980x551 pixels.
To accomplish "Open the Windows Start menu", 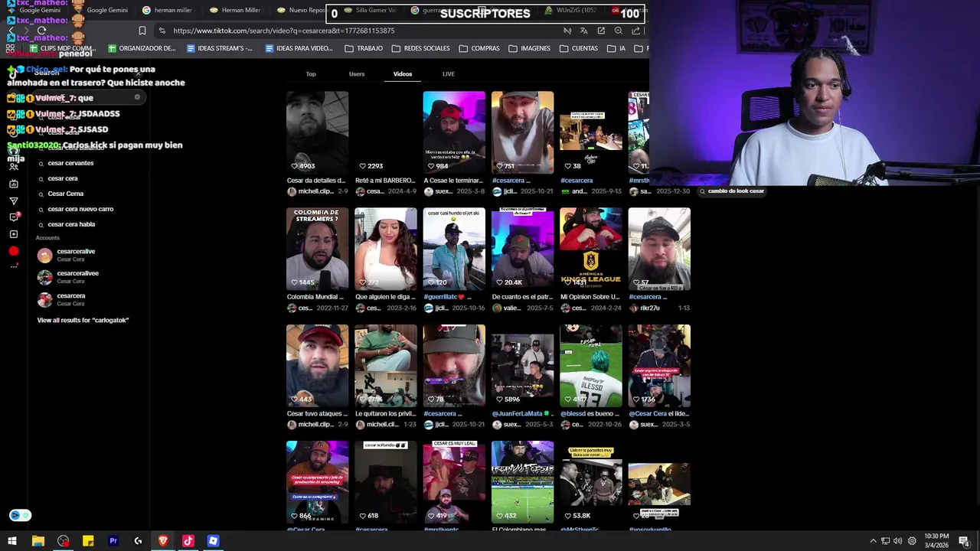I will (12, 541).
